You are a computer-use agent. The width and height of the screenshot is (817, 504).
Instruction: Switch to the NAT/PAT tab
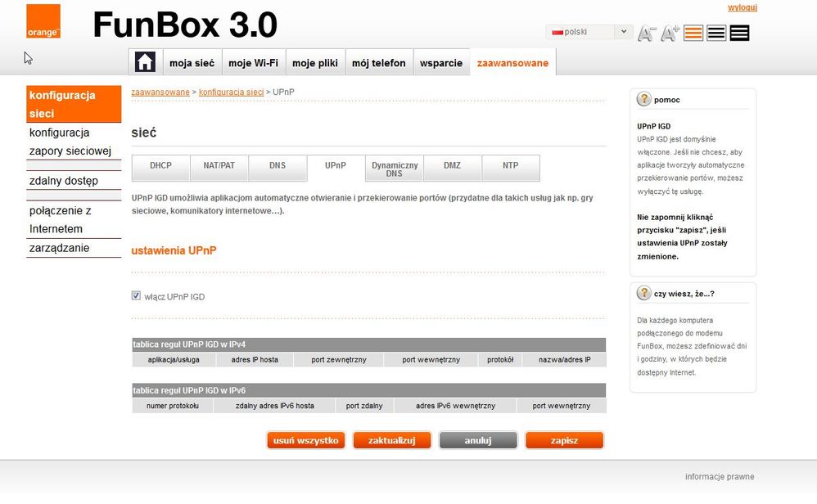219,168
